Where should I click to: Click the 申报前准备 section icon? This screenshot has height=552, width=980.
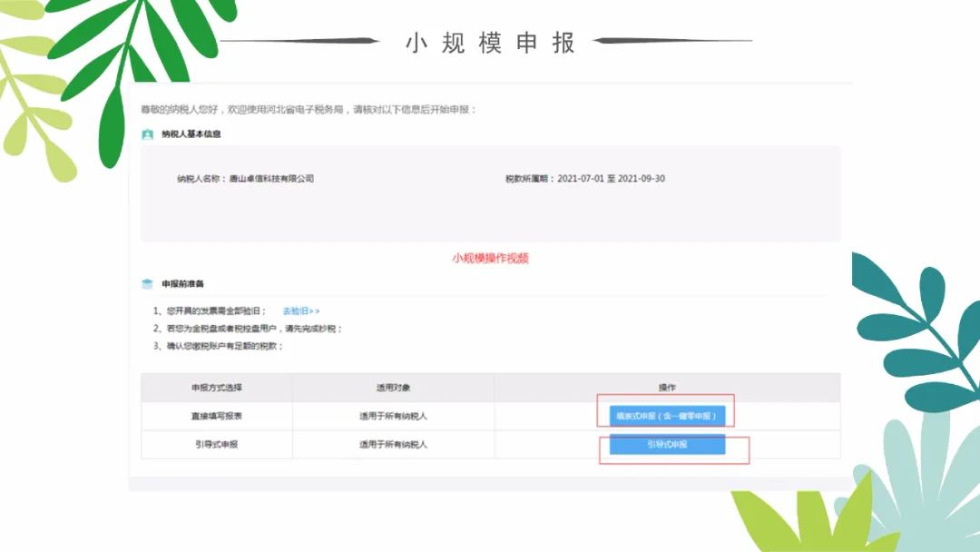pyautogui.click(x=148, y=284)
